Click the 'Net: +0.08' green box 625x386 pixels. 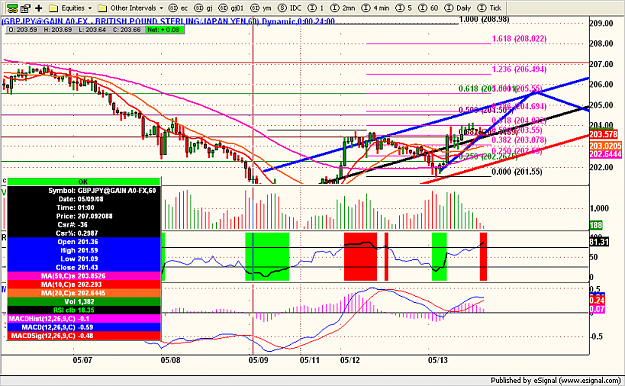click(165, 30)
